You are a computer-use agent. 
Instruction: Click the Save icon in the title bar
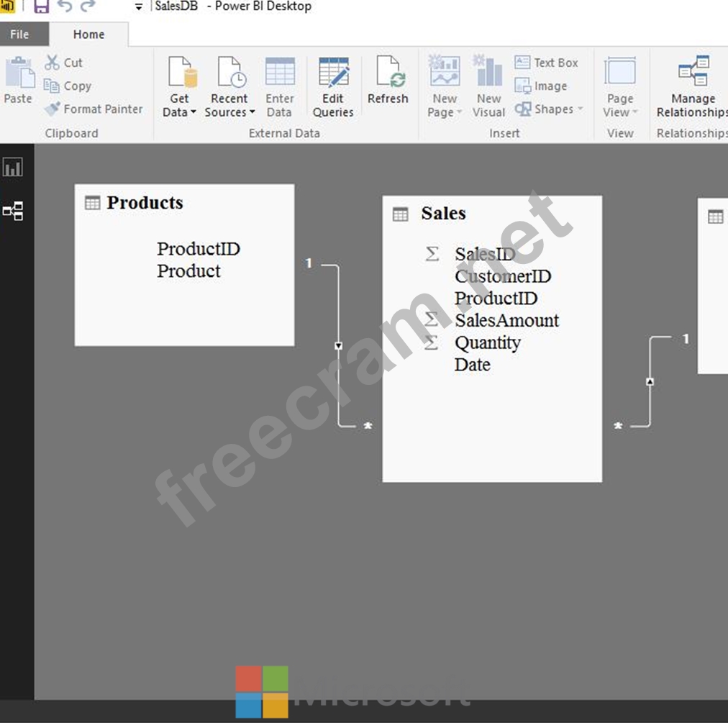click(x=41, y=6)
